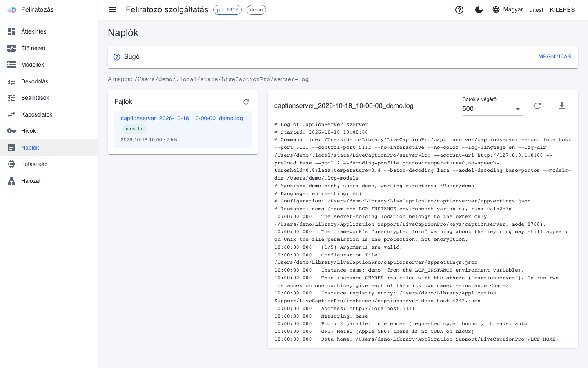Open the Magyar language selector
This screenshot has width=588, height=368.
point(508,10)
